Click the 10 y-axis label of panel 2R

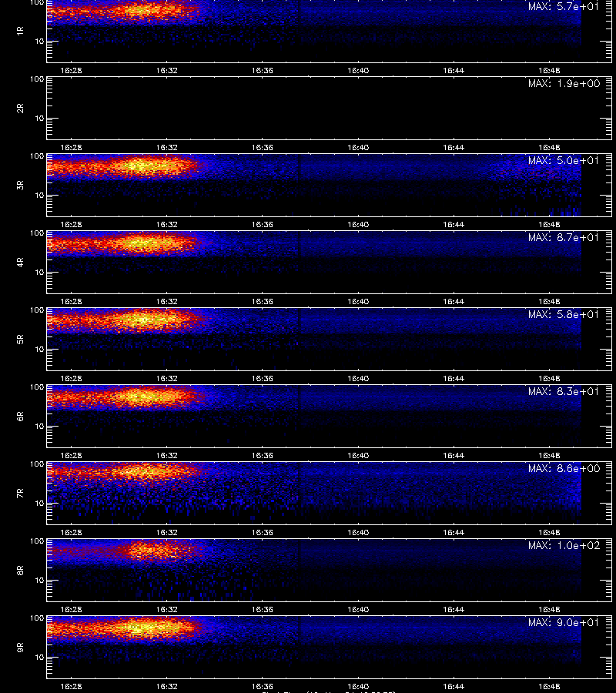tap(39, 118)
